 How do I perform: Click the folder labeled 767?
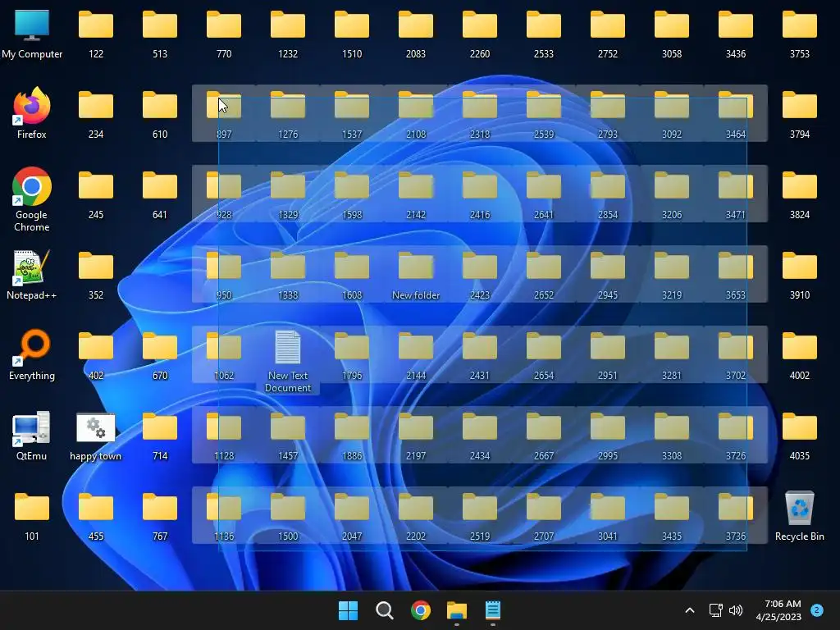click(x=160, y=515)
